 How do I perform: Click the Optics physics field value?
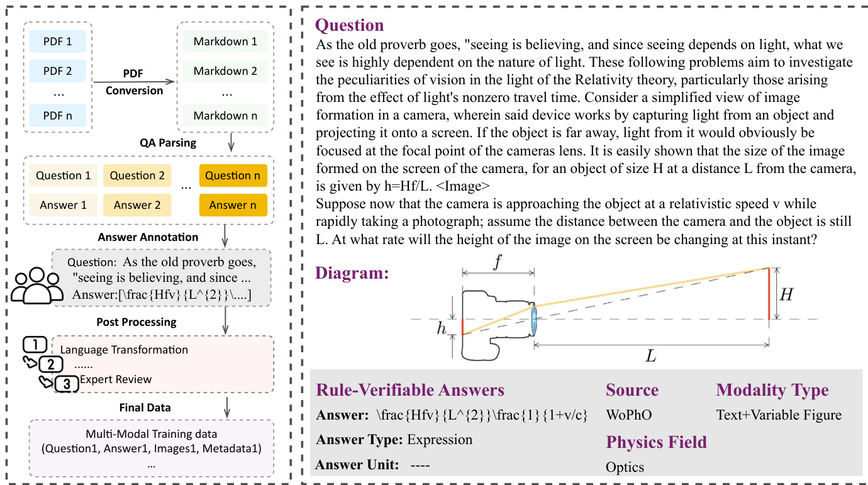coord(625,467)
